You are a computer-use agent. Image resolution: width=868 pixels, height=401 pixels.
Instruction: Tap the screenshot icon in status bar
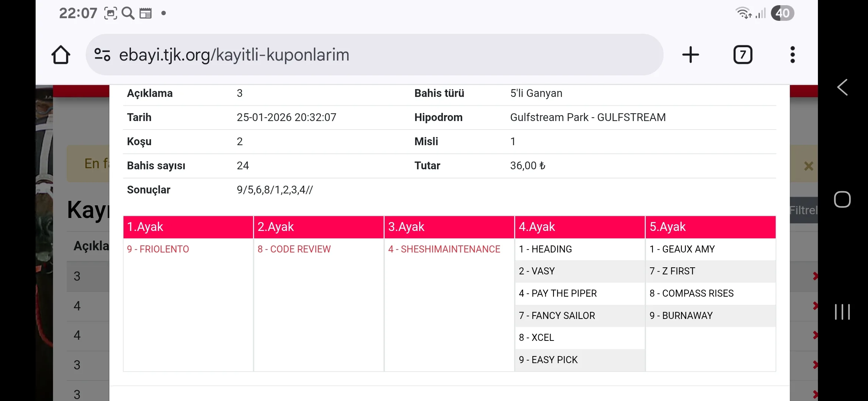[x=111, y=13]
